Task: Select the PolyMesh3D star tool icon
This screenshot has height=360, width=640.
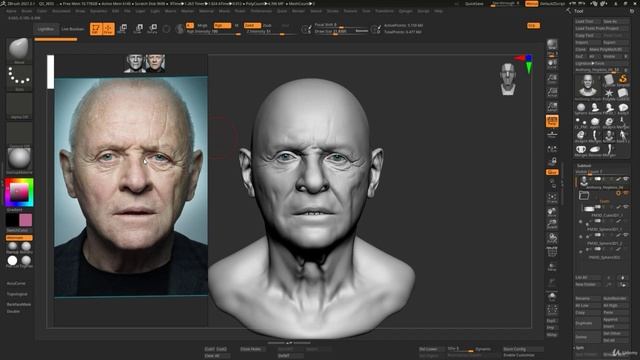Action: (609, 94)
